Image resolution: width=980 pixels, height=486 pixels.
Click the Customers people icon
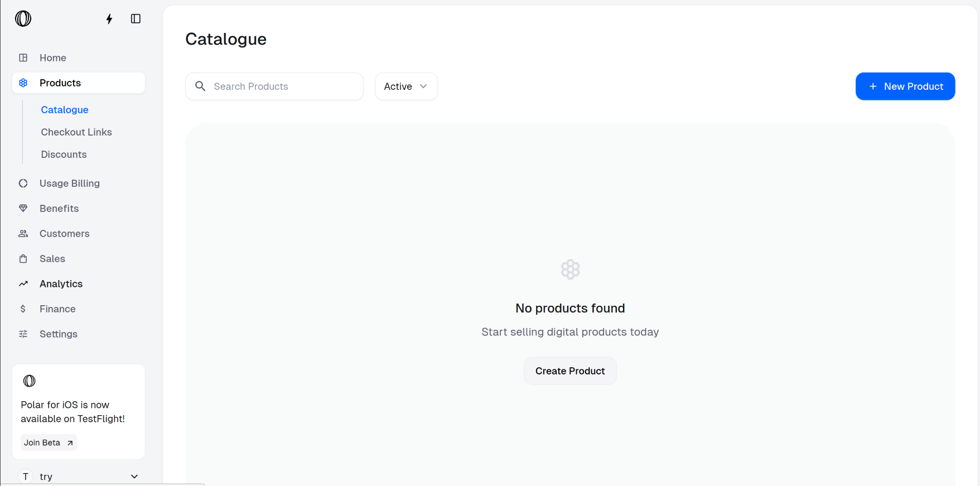pyautogui.click(x=23, y=234)
